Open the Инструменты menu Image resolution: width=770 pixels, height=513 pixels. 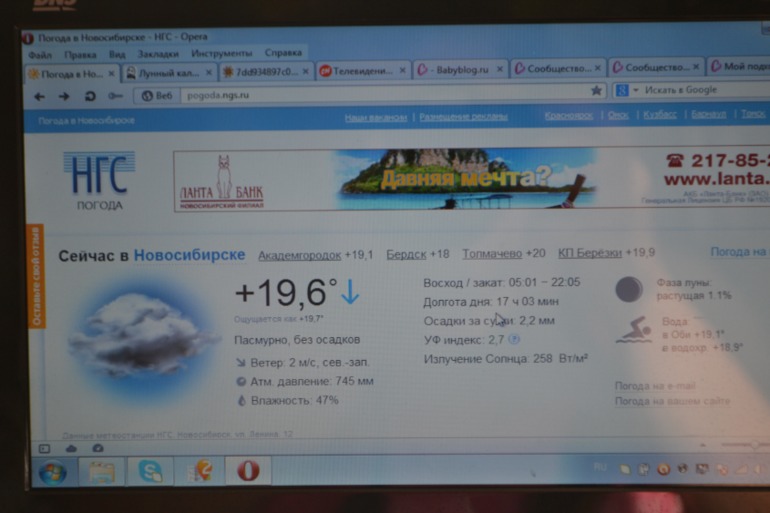coord(221,53)
